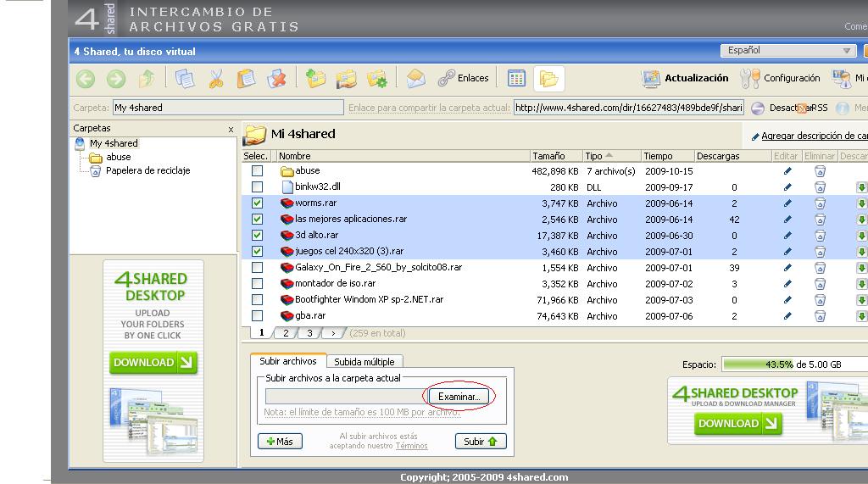Edit the worms.rar pencil icon

(787, 203)
